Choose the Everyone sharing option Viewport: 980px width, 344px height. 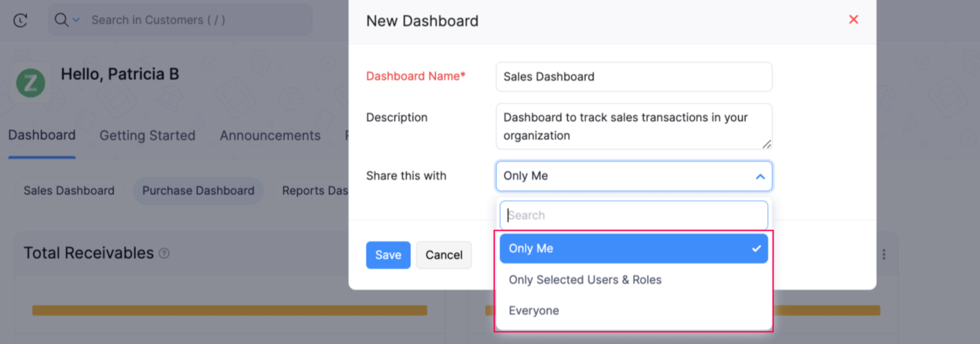point(533,310)
